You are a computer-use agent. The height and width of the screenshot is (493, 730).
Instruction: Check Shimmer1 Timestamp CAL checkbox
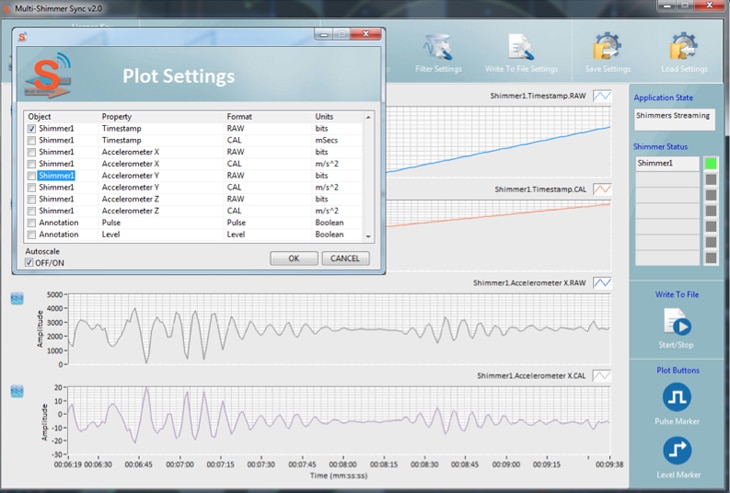(31, 140)
